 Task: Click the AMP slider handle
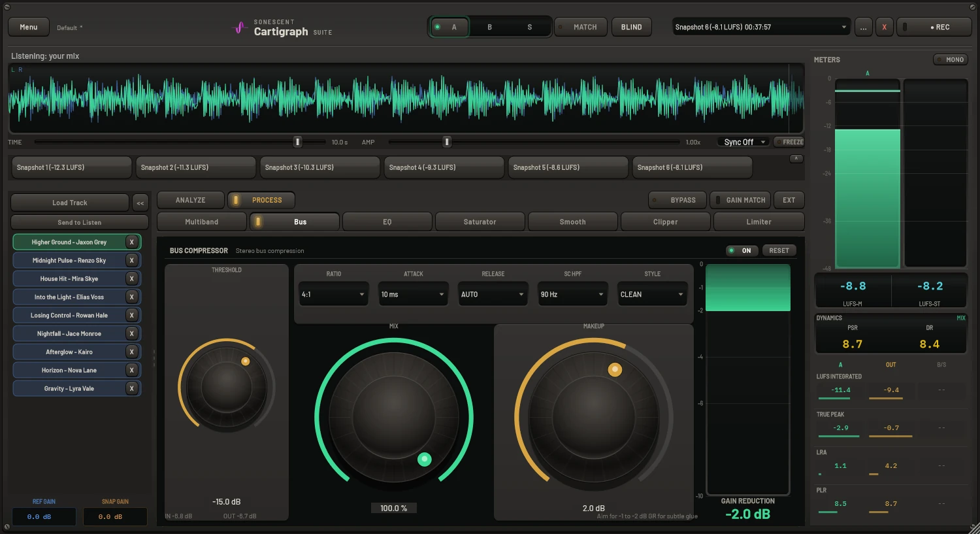click(x=447, y=142)
